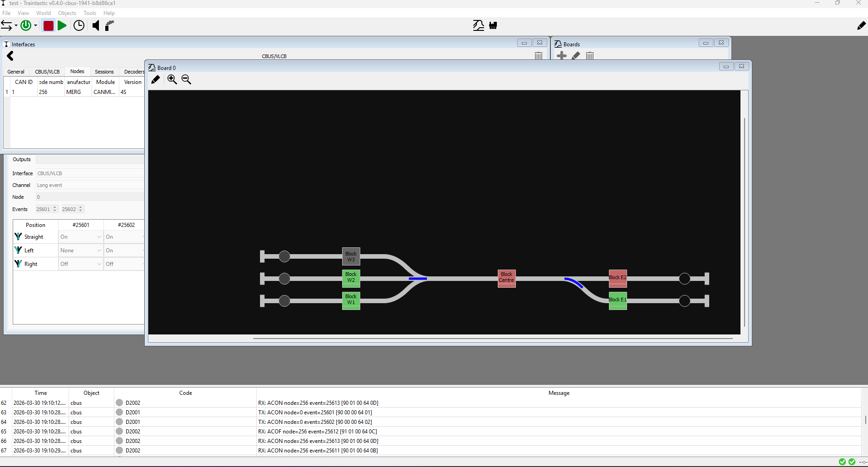Switch to the Sessions tab
Image resolution: width=868 pixels, height=467 pixels.
coord(104,72)
